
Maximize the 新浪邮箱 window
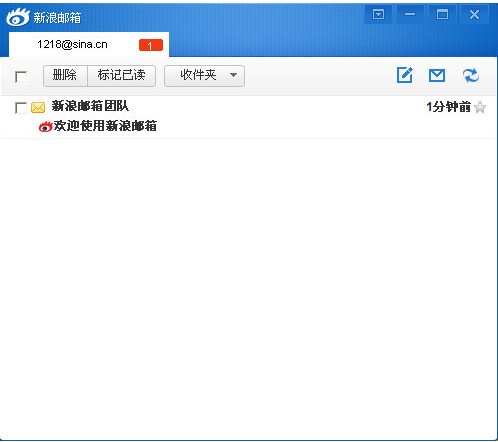click(x=442, y=14)
